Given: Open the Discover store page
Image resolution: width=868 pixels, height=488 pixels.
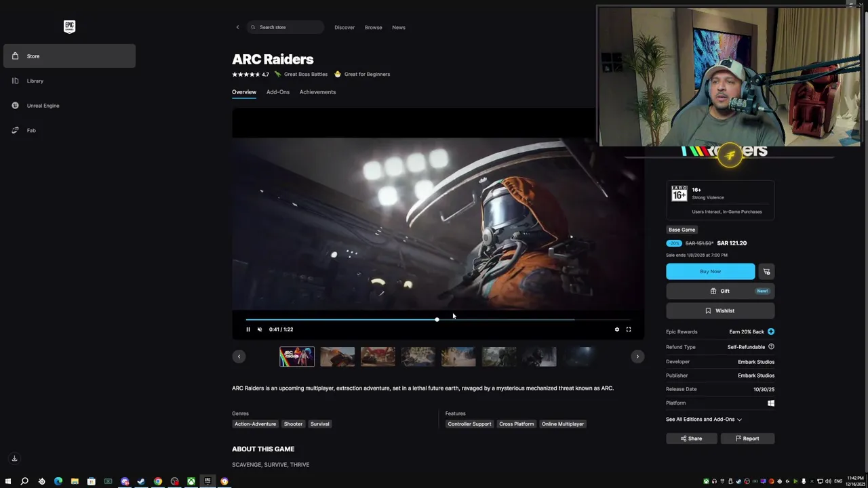Looking at the screenshot, I should (x=344, y=27).
